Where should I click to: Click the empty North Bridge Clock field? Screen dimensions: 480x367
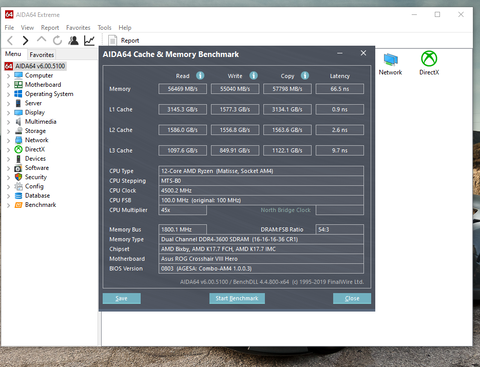point(340,210)
